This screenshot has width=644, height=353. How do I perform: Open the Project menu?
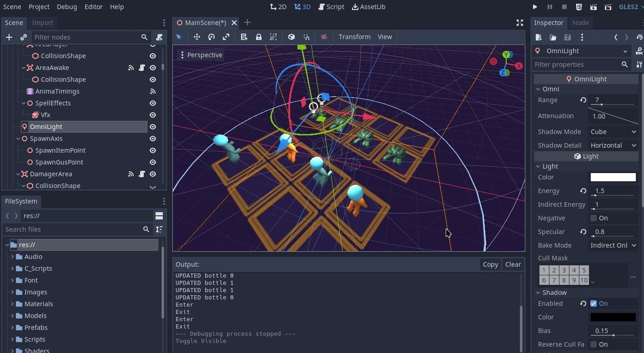39,7
